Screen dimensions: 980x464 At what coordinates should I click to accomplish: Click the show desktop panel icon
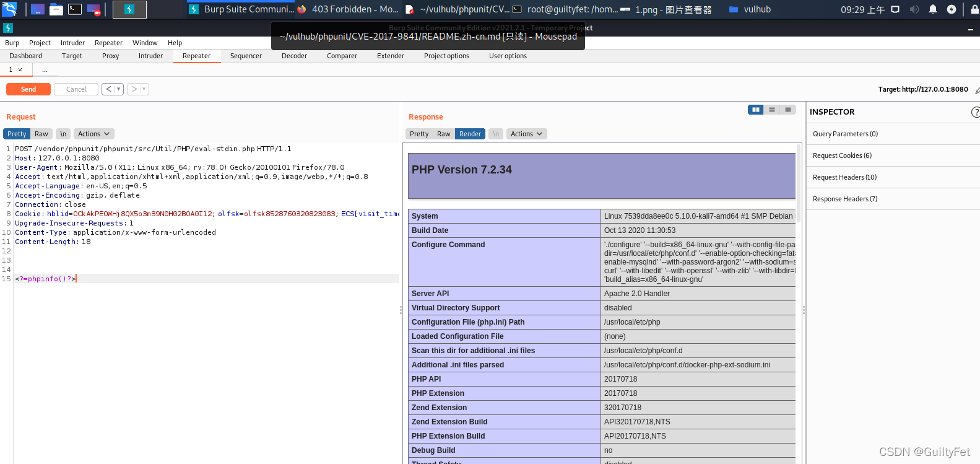coord(37,9)
